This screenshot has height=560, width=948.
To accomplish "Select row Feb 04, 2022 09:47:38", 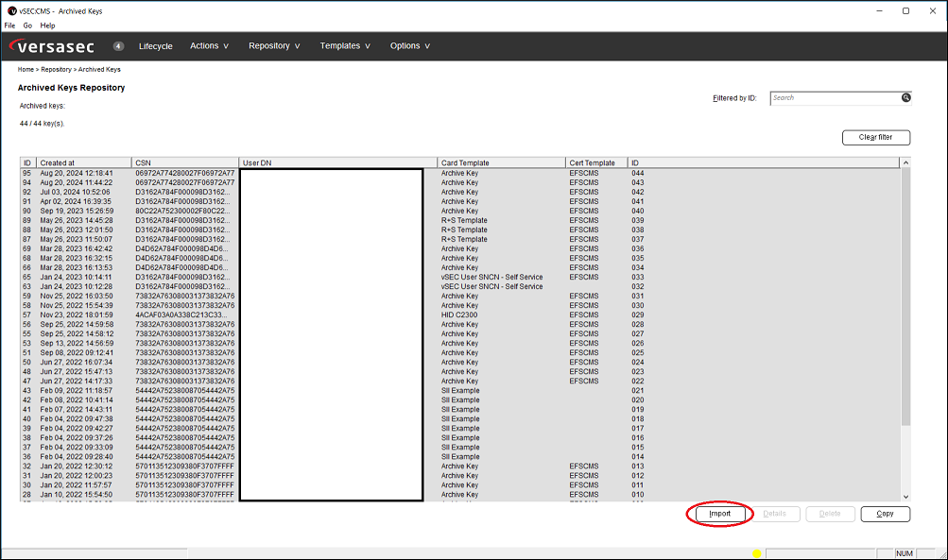I will tap(460, 419).
